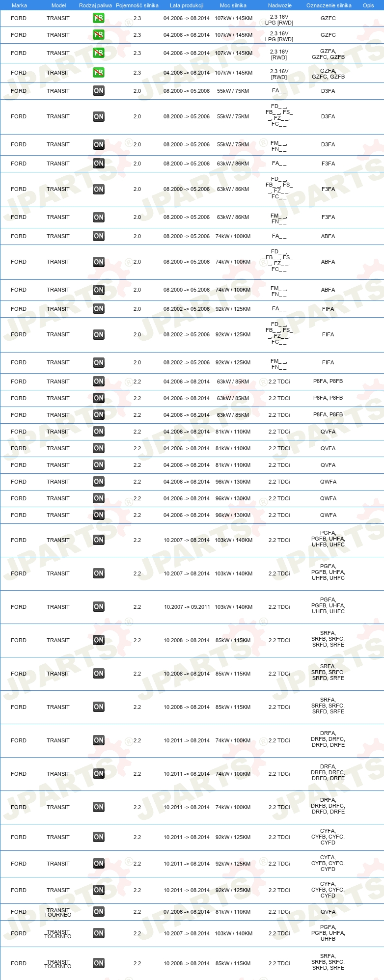Screen dimensions: 384x980
Task: Click the Rodzaj paliwa column header
Action: pyautogui.click(x=95, y=5)
